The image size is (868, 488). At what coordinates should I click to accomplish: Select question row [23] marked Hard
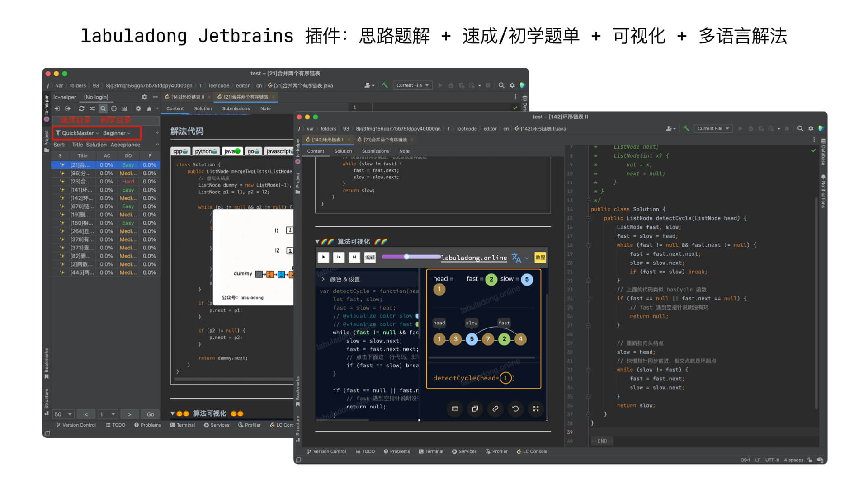point(106,182)
